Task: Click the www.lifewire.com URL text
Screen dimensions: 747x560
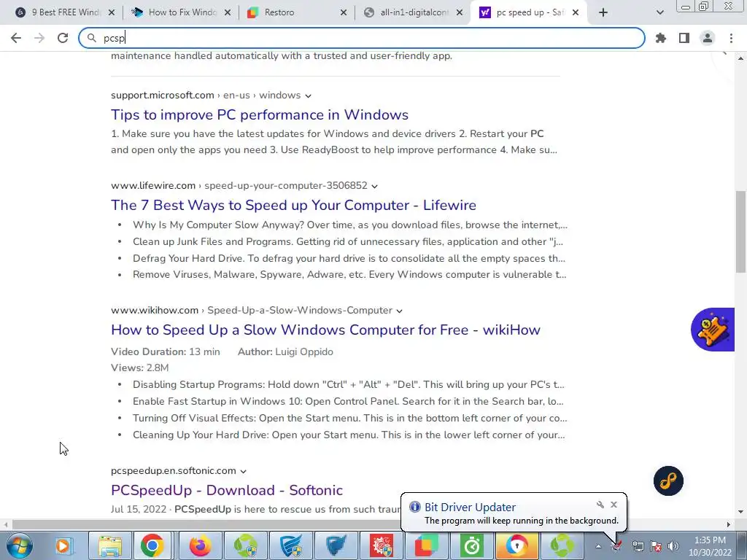Action: (153, 186)
